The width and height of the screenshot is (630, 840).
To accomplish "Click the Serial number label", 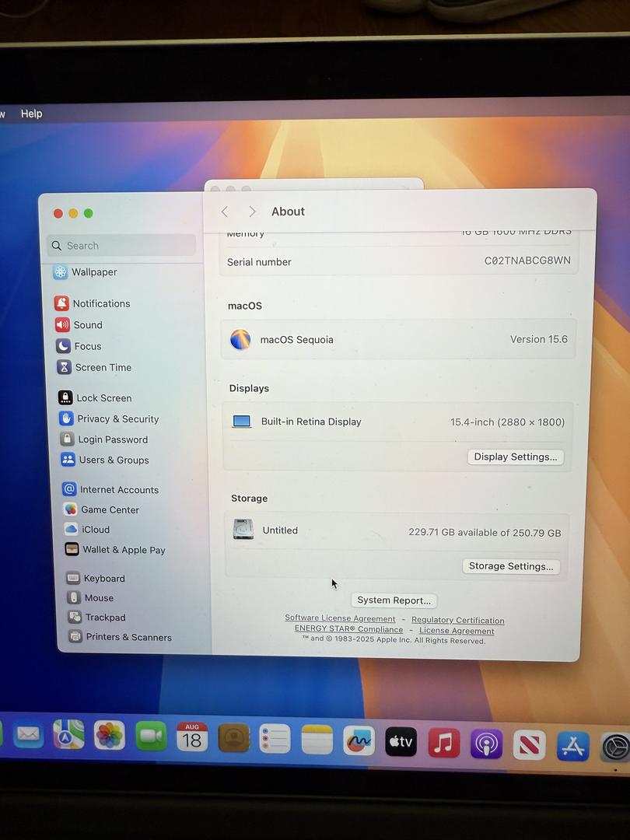I will coord(259,262).
